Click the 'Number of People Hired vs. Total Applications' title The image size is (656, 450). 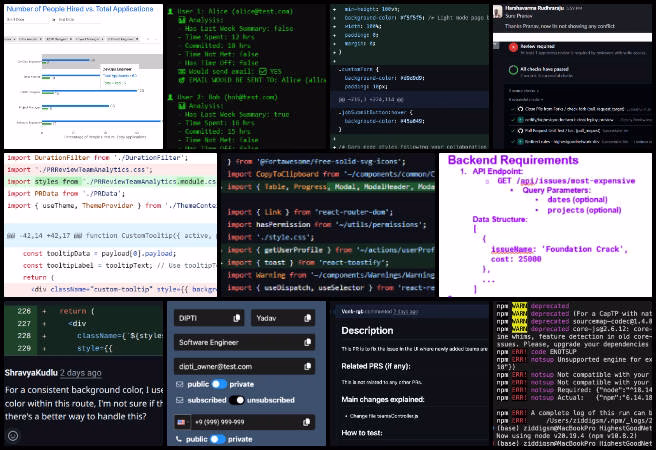80,8
